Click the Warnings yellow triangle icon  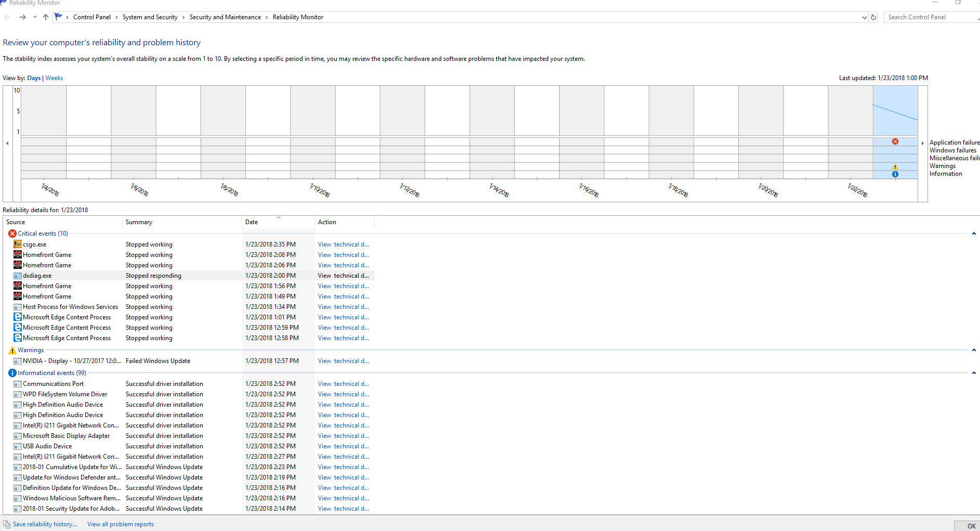point(12,350)
